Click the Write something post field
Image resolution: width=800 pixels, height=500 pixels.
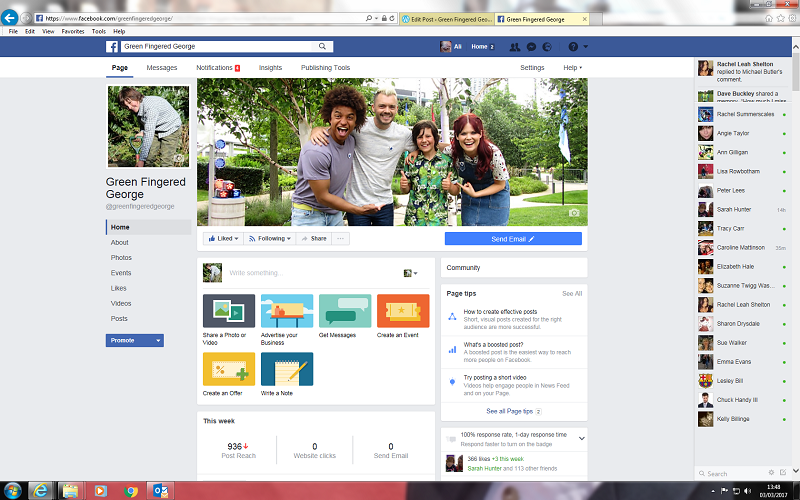[x=300, y=273]
